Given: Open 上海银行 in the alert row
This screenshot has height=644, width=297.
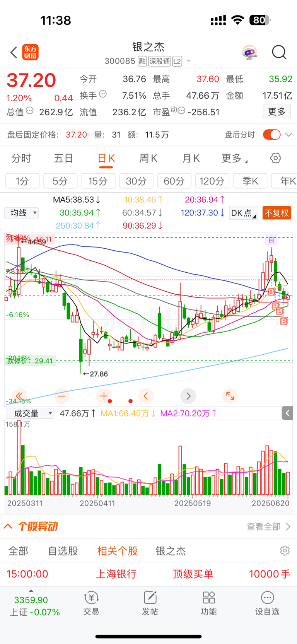Looking at the screenshot, I should click(x=116, y=574).
